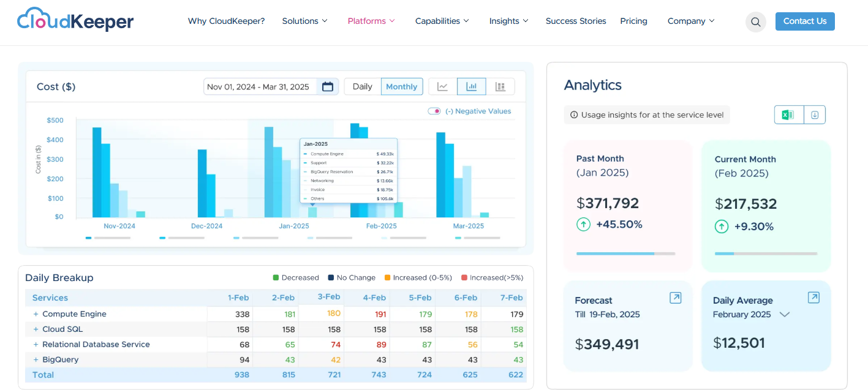Toggle the Negative Values switch
The width and height of the screenshot is (868, 390).
[x=434, y=111]
